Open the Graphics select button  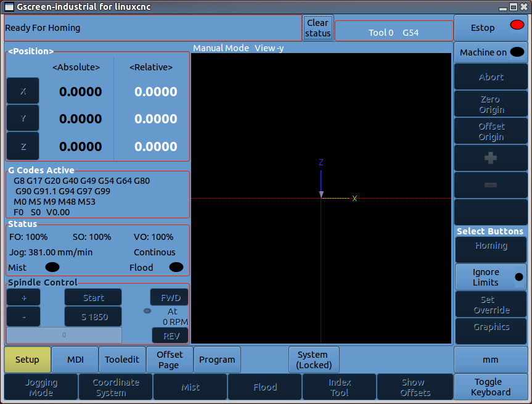pyautogui.click(x=491, y=331)
